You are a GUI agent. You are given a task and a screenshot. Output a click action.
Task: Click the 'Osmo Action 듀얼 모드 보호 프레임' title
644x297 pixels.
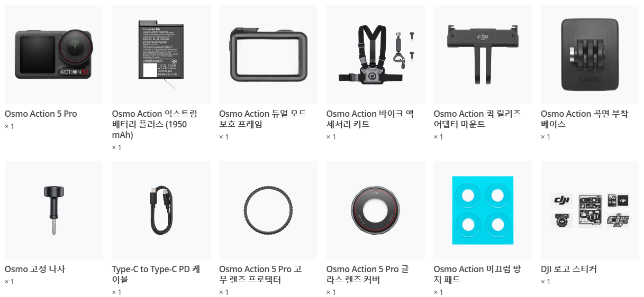click(262, 119)
